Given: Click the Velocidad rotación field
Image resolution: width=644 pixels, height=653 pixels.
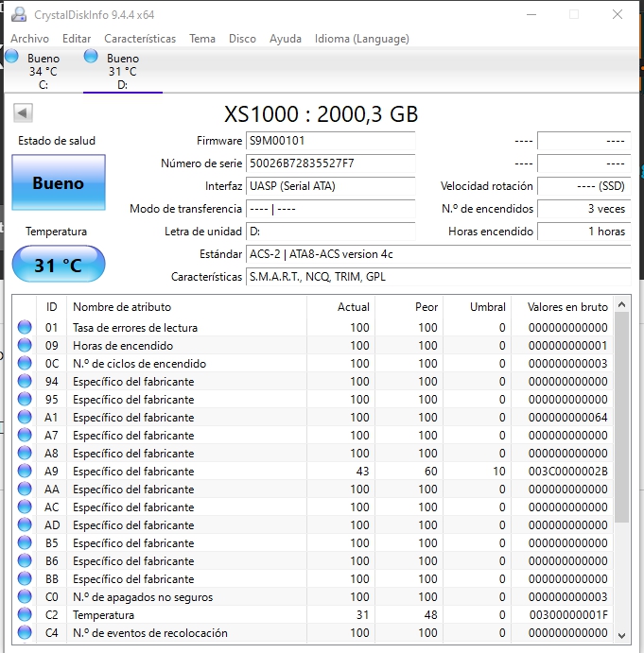Looking at the screenshot, I should point(584,186).
